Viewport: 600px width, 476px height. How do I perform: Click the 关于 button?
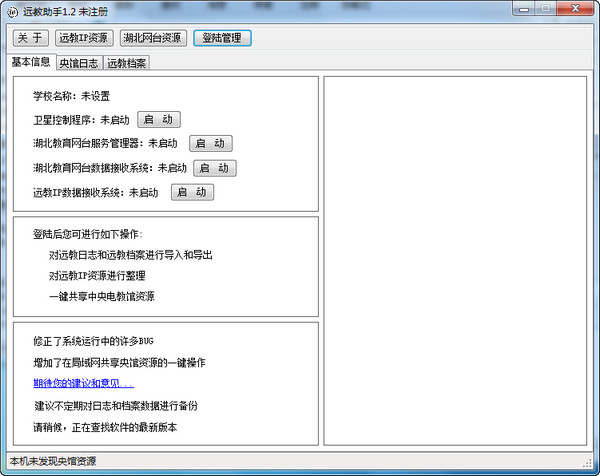pos(31,38)
